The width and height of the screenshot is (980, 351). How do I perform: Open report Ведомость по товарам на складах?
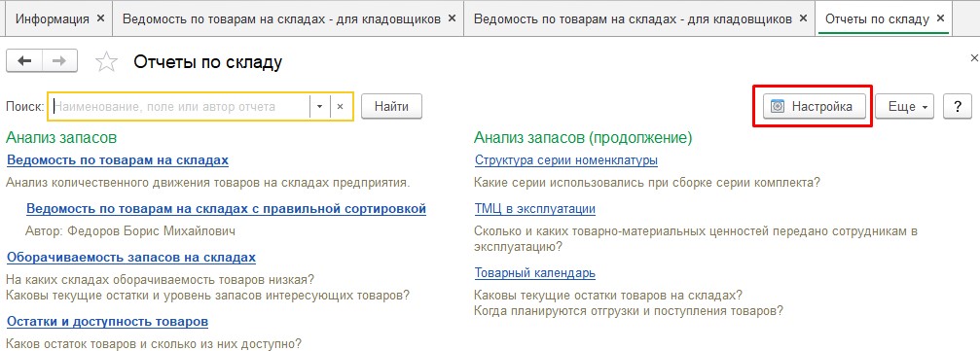118,160
